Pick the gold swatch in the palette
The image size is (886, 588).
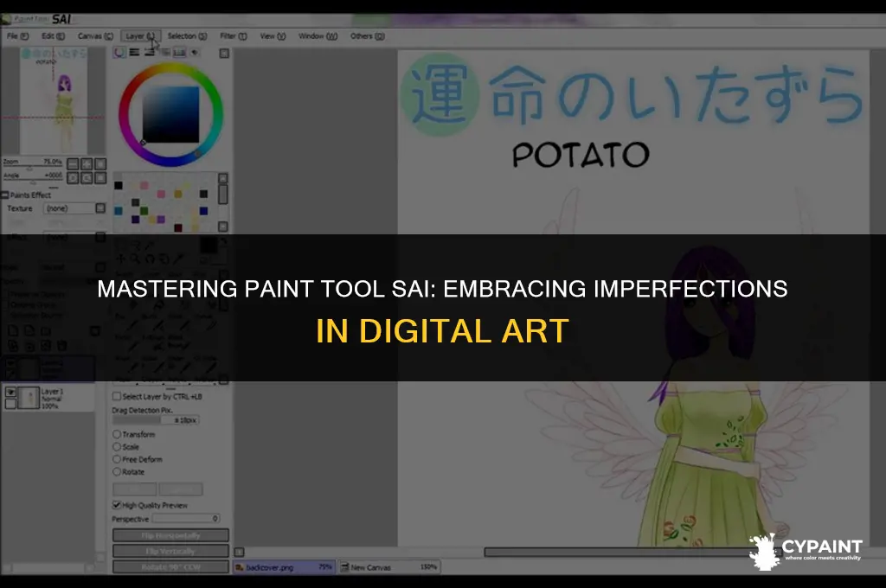point(178,194)
